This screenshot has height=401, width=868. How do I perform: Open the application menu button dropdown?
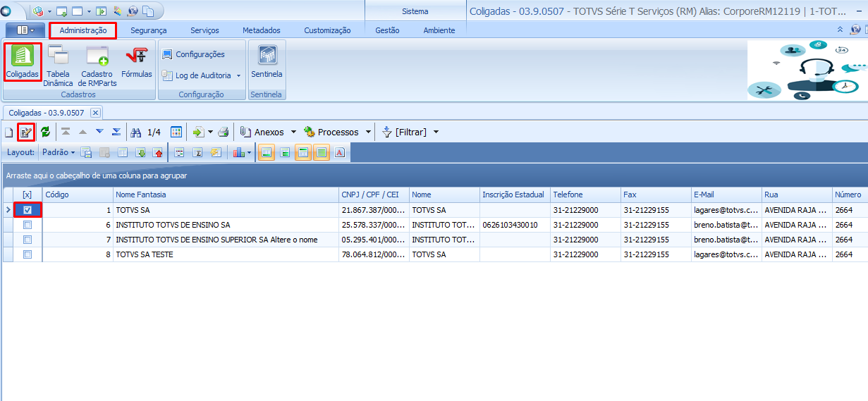(25, 30)
